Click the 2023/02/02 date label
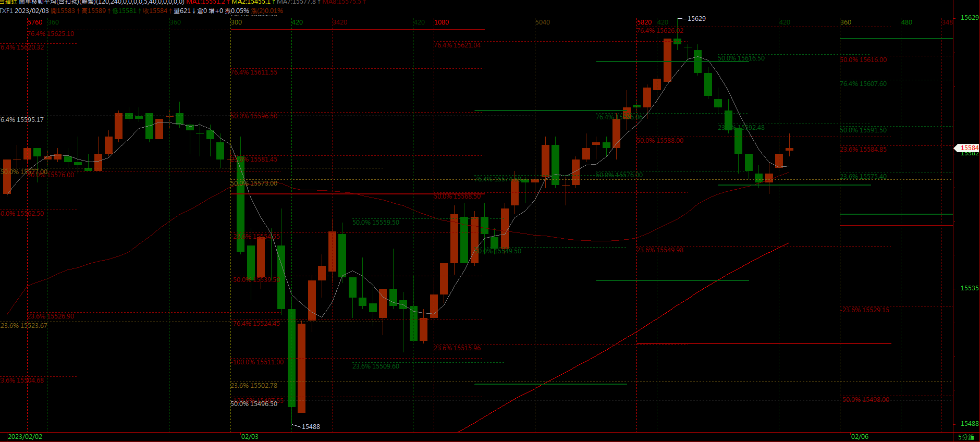Screen dimensions: 980x442 point(25,437)
